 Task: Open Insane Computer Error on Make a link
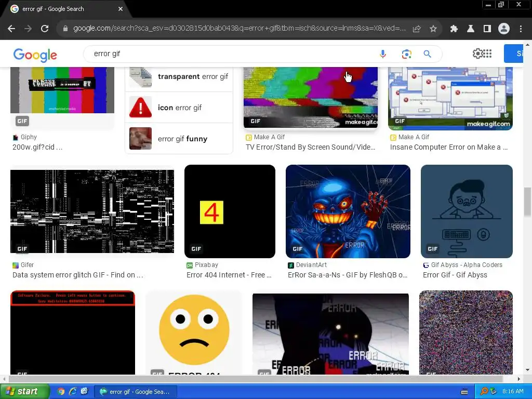[448, 147]
